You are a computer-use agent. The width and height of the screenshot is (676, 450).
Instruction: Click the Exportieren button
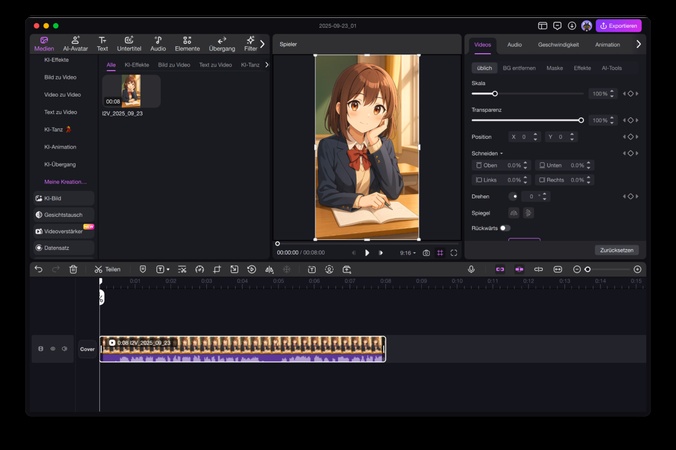[x=619, y=25]
